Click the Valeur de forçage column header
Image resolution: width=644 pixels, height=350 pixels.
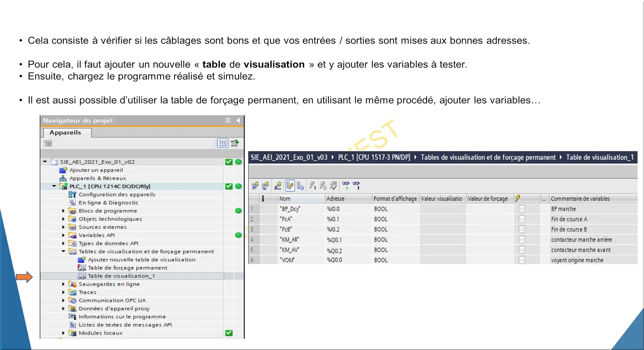pos(490,198)
